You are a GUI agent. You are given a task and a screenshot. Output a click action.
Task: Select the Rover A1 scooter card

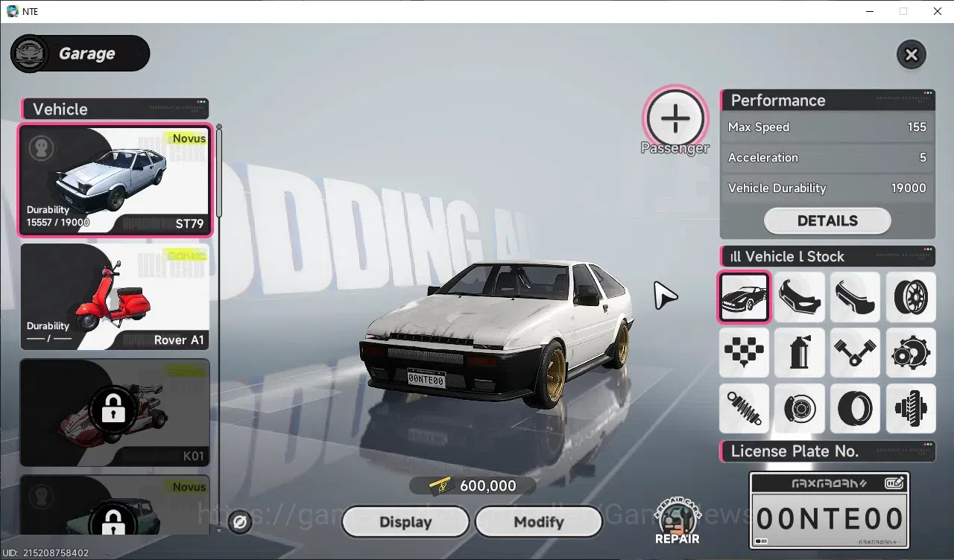[115, 296]
